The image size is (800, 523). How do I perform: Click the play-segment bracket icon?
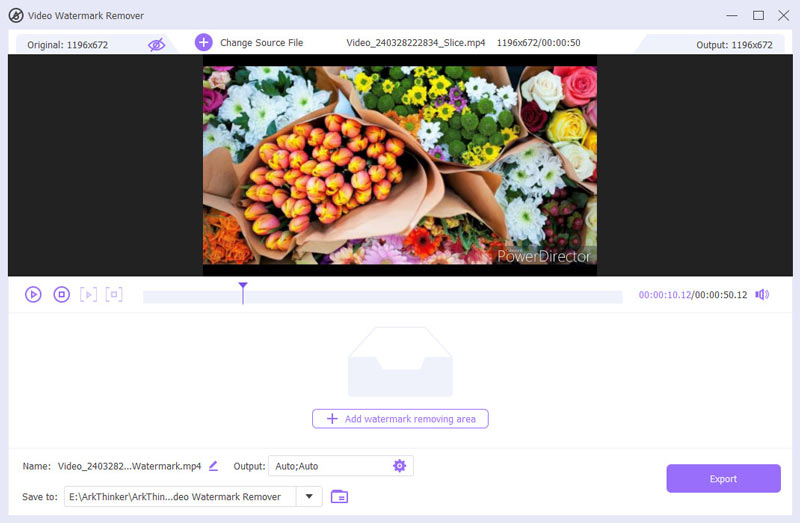pos(88,294)
